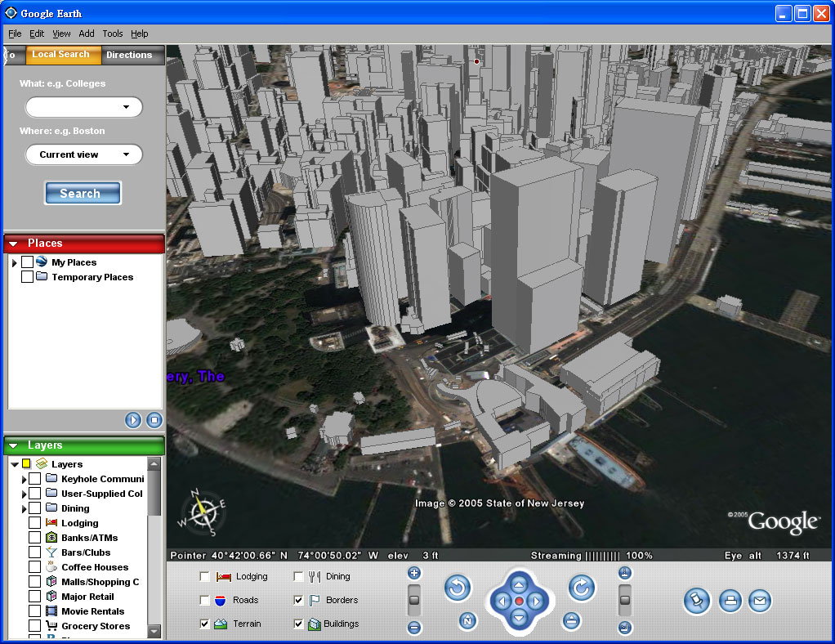Screen dimensions: 835x644
Task: Pan left with navigation arrow
Action: 502,601
